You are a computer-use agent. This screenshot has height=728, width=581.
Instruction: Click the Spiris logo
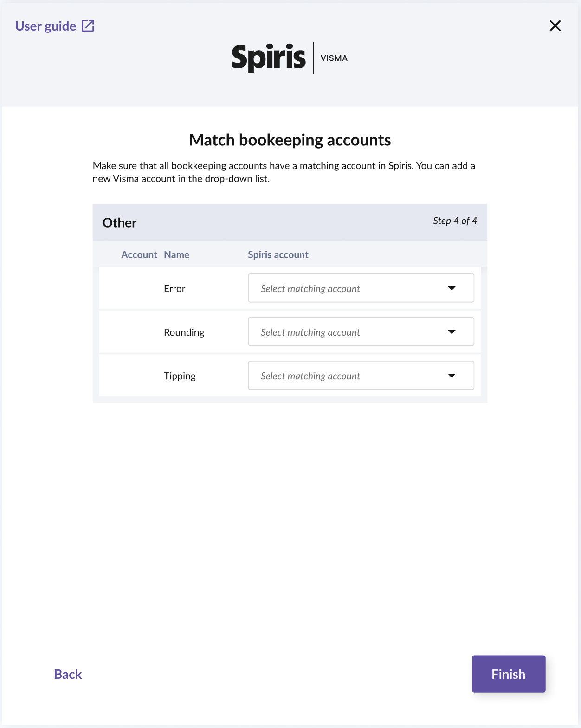coord(269,58)
